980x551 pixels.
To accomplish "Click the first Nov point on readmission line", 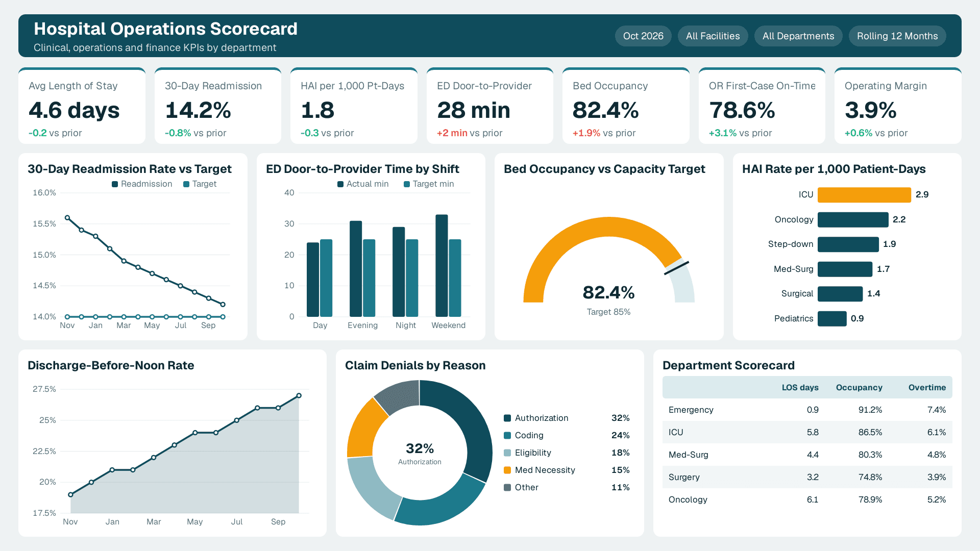I will coord(67,218).
